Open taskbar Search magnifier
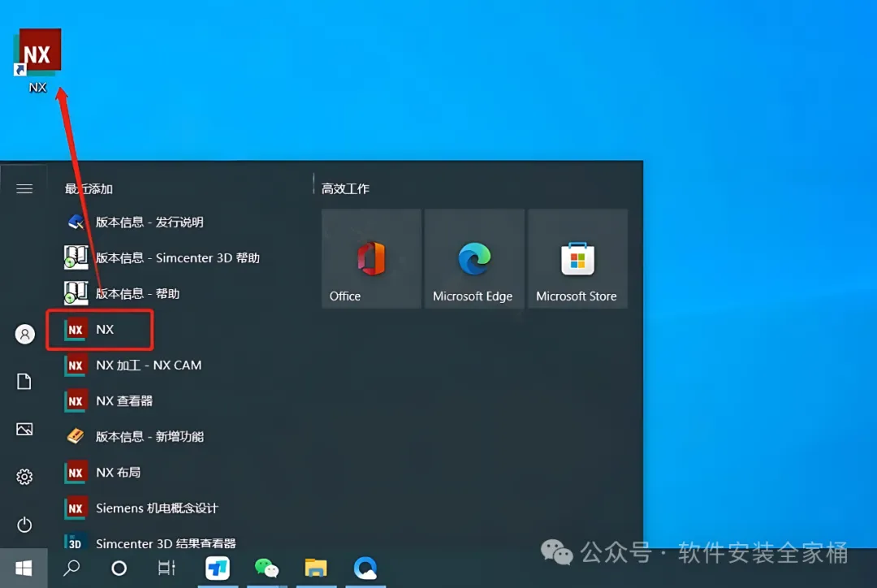Image resolution: width=877 pixels, height=588 pixels. point(71,569)
